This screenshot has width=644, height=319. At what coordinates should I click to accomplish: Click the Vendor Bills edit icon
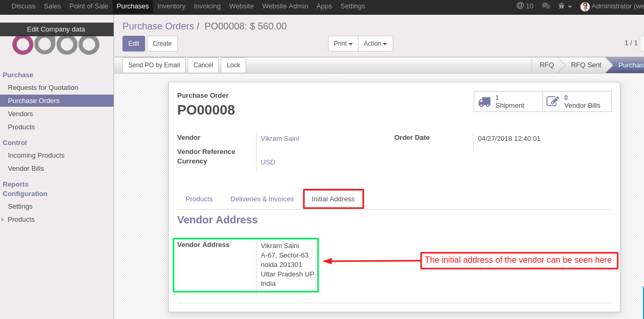(553, 101)
